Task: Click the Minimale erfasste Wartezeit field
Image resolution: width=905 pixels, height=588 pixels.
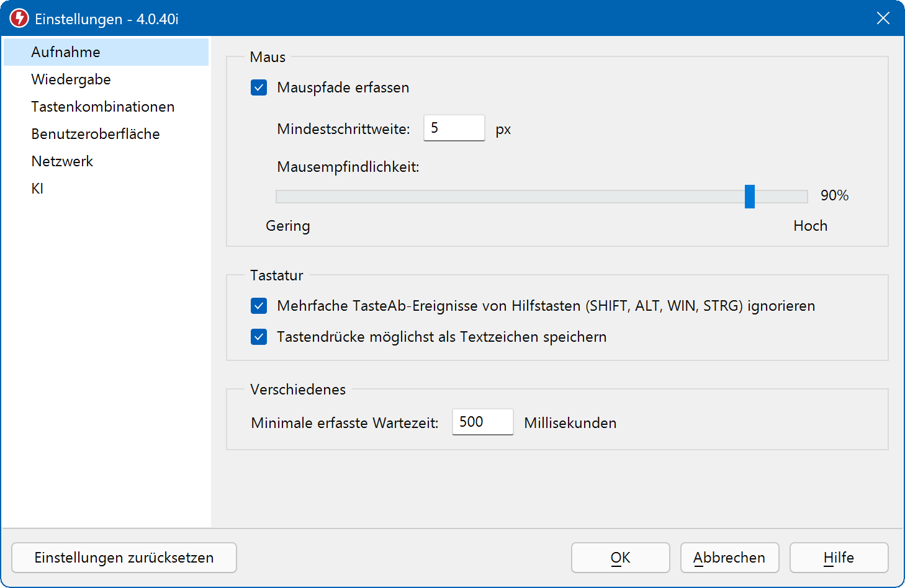Action: [x=482, y=422]
